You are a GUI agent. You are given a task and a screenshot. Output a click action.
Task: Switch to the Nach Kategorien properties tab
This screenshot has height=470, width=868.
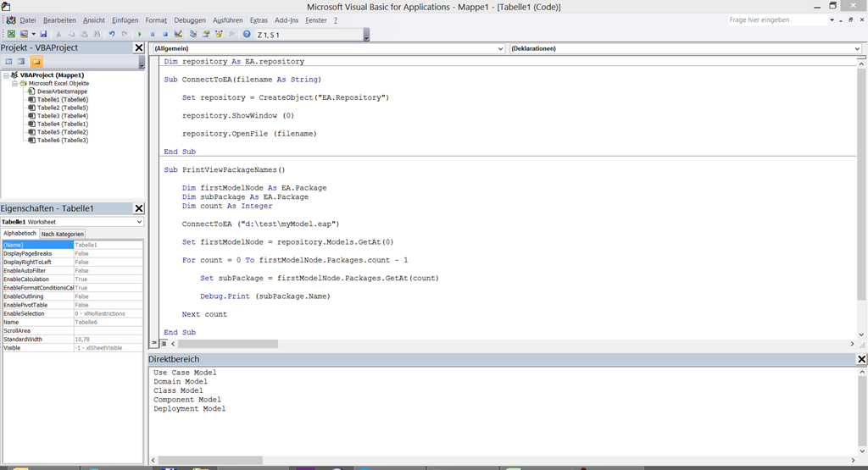(x=62, y=234)
